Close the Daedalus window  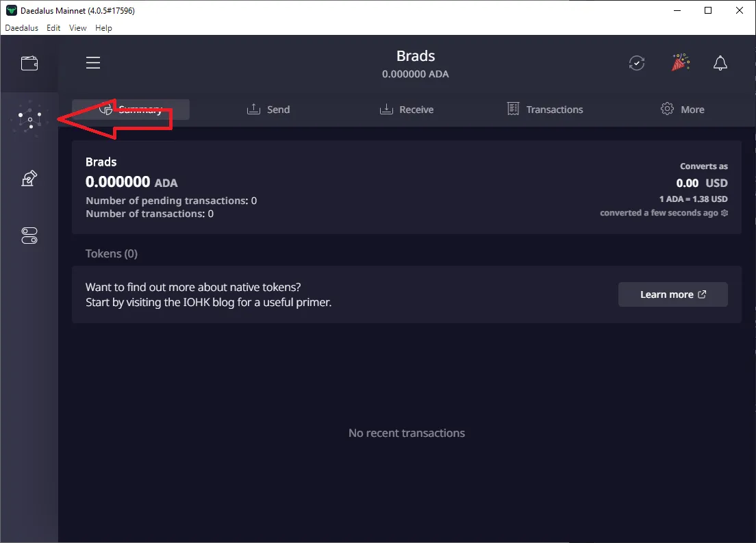[x=739, y=10]
